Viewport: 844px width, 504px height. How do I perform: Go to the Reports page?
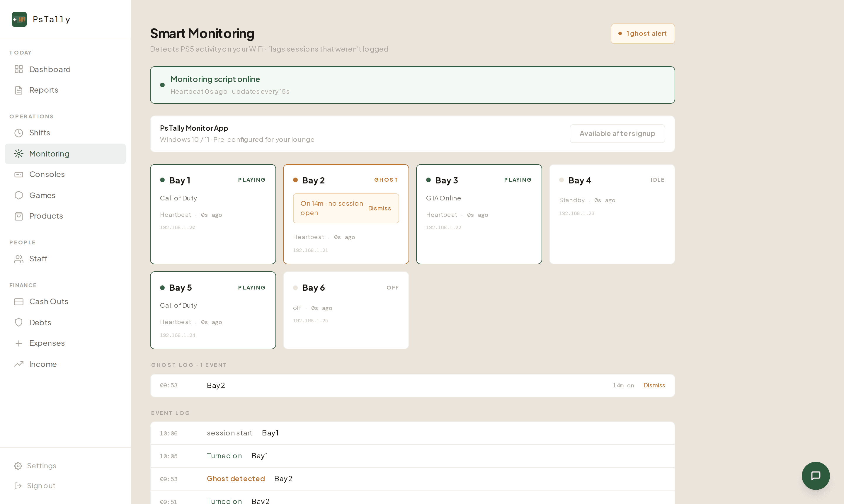pyautogui.click(x=65, y=90)
